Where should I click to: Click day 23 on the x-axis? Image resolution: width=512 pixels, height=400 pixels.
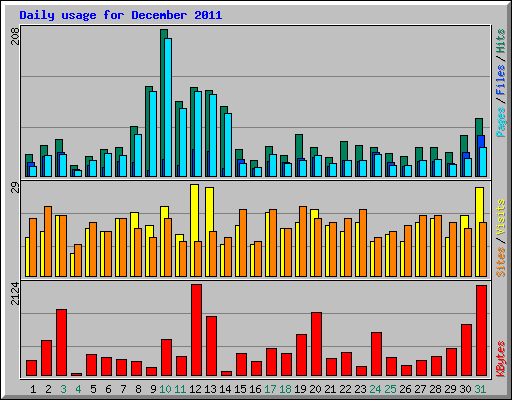360,389
